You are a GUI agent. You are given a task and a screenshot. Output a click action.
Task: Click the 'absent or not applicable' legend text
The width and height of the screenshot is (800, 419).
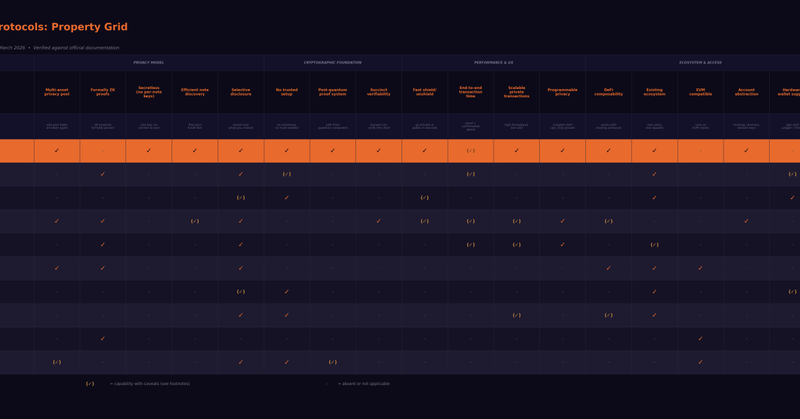pyautogui.click(x=363, y=384)
